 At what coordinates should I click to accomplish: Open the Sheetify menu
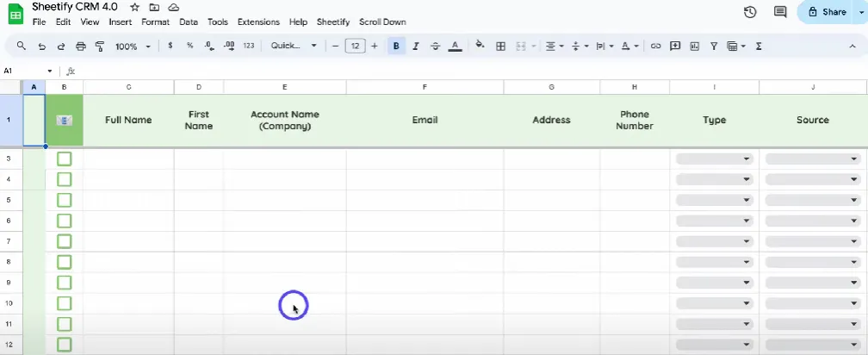(333, 22)
